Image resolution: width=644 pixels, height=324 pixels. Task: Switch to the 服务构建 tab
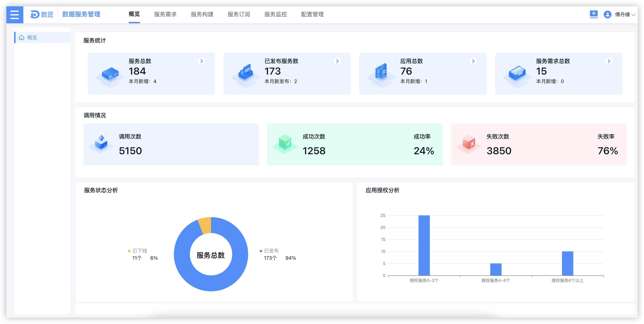tap(202, 14)
